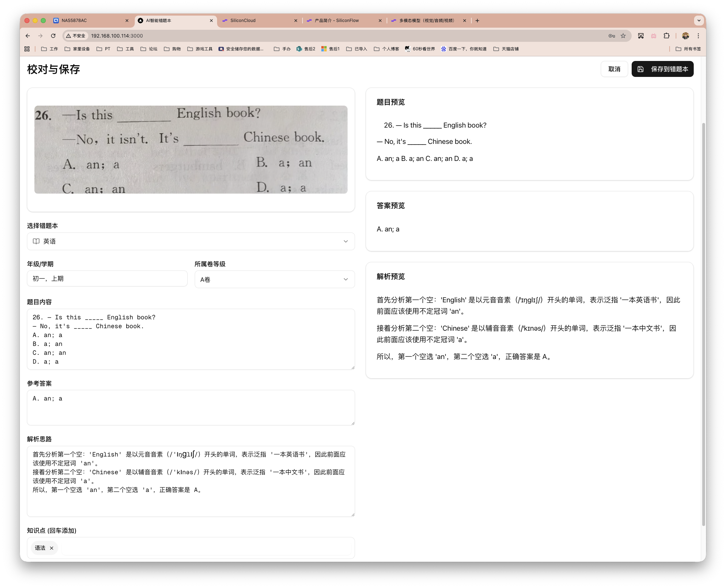The width and height of the screenshot is (726, 588).
Task: Click the 年级/学期 input field
Action: coord(107,279)
